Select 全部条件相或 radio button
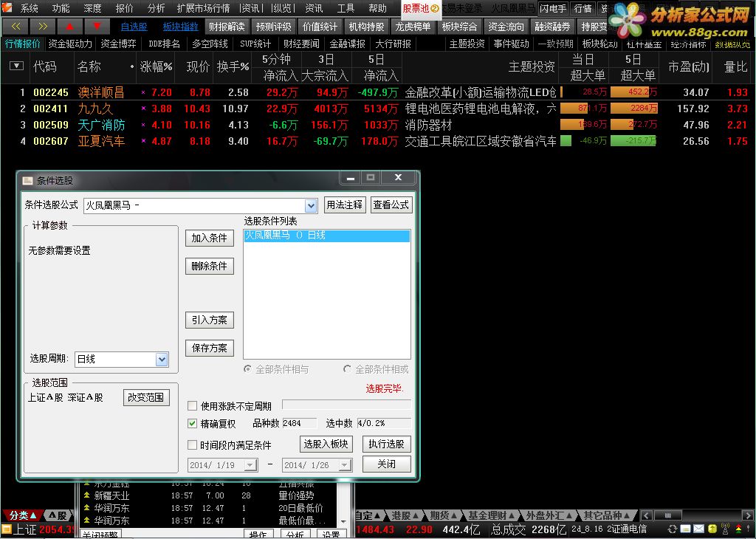The height and width of the screenshot is (539, 756). [347, 369]
